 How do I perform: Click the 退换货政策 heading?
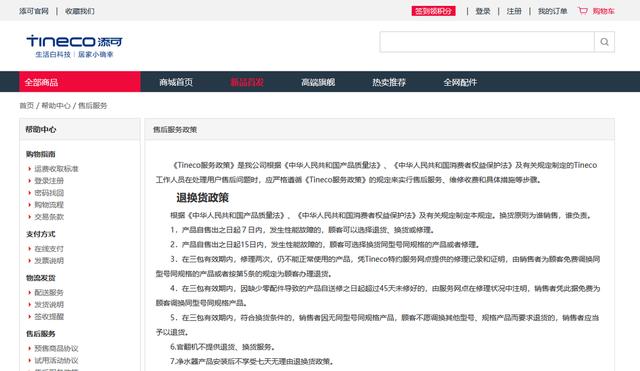point(202,198)
